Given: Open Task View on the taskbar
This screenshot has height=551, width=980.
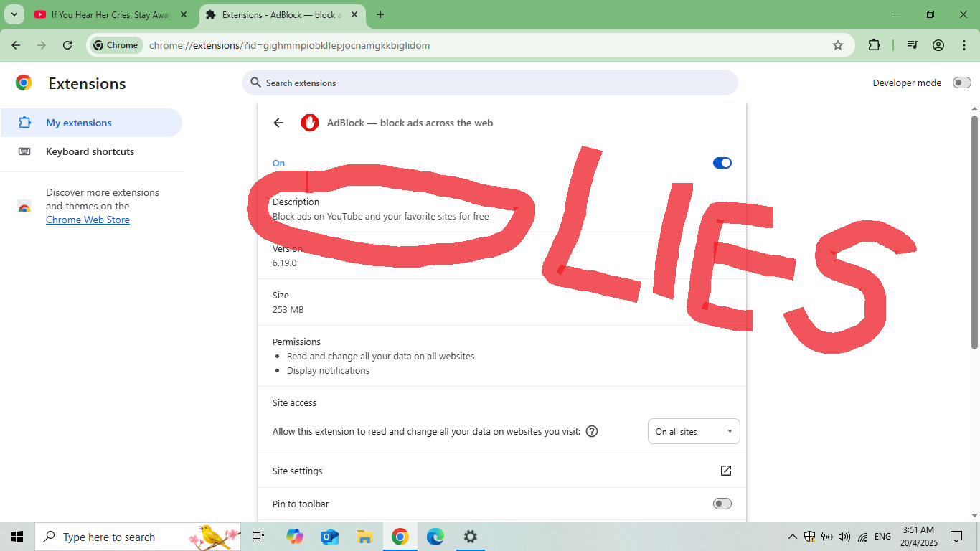Looking at the screenshot, I should 258,537.
